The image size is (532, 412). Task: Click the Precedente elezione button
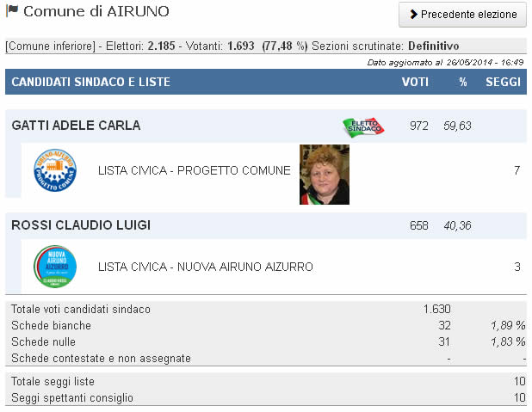point(462,15)
